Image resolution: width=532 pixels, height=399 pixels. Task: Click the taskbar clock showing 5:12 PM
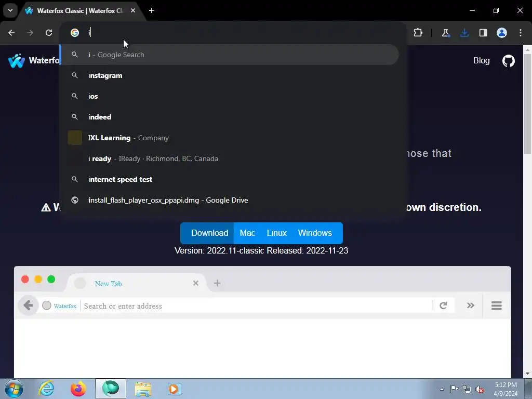[x=506, y=389]
